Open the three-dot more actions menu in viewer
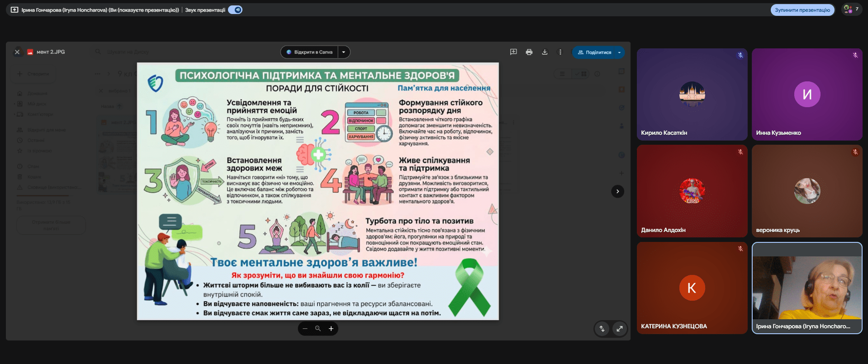This screenshot has height=364, width=868. pyautogui.click(x=560, y=52)
